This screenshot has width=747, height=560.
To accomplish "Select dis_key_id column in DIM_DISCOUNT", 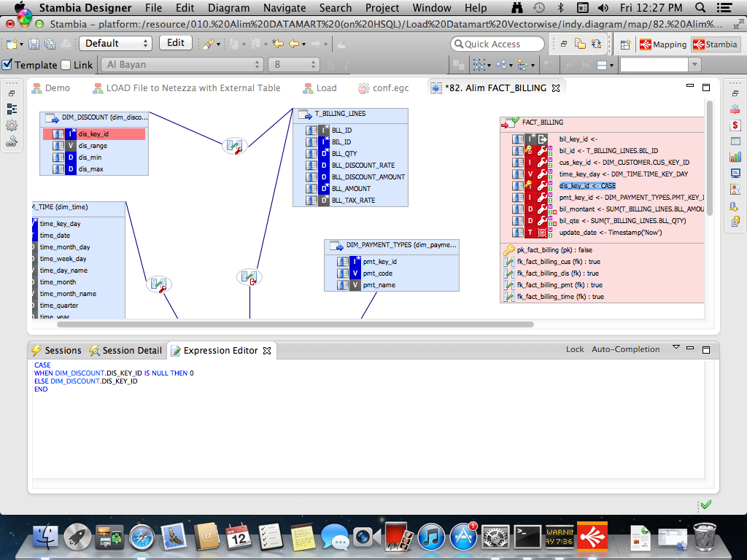I will 94,134.
